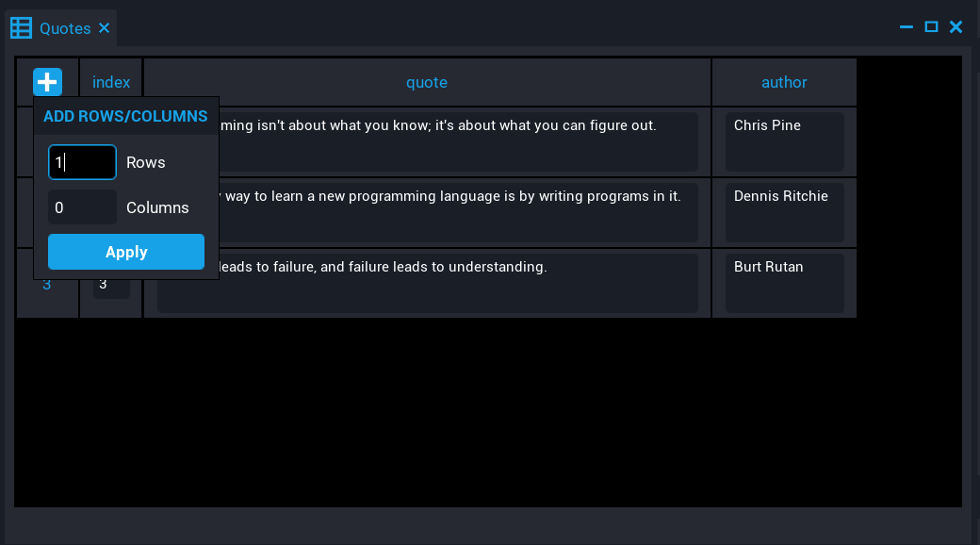Select the blue row header number 3
The height and width of the screenshot is (545, 980).
click(46, 285)
